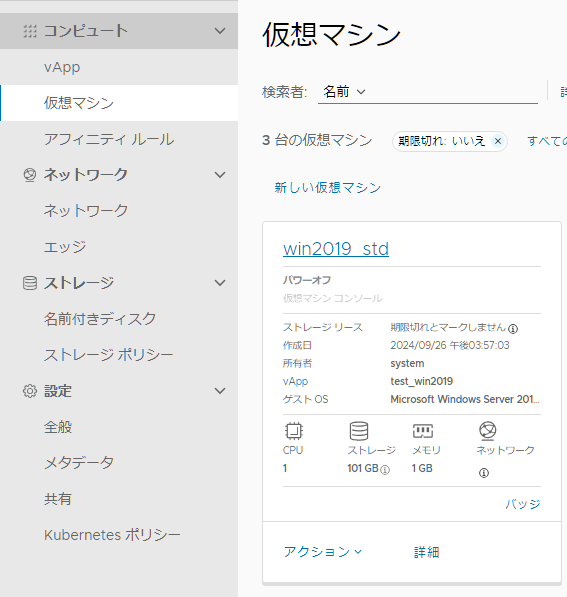Click the 1 GB memory value
Image resolution: width=567 pixels, height=597 pixels.
pyautogui.click(x=422, y=468)
